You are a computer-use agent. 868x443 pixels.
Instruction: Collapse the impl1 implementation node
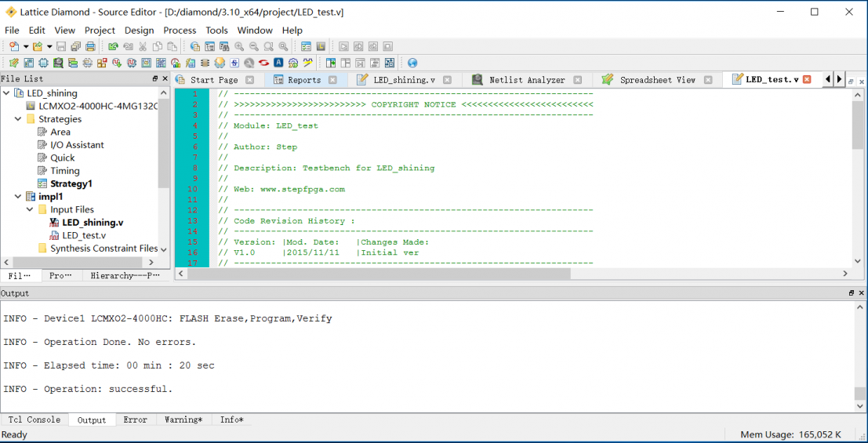pos(18,197)
